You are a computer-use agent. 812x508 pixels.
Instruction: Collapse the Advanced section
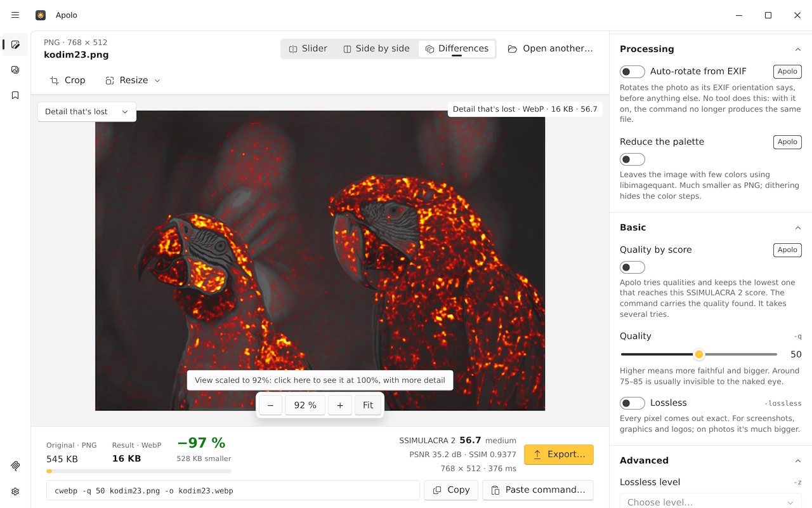797,460
